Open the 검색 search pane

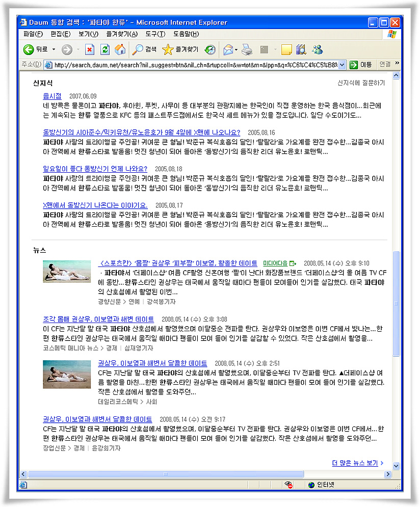(145, 49)
